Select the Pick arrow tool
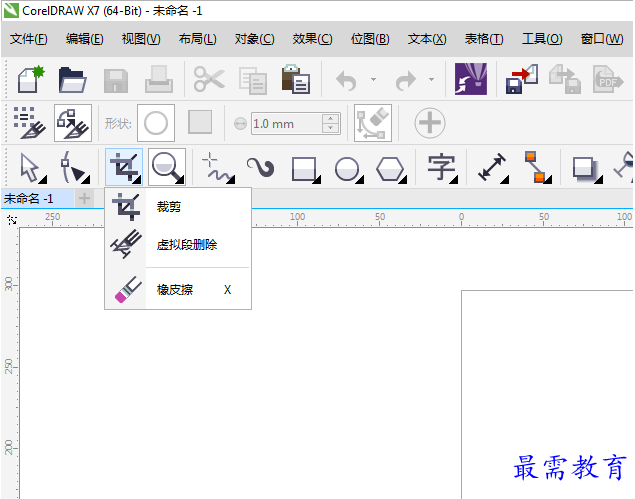Viewport: 635px width, 499px height. [32, 168]
